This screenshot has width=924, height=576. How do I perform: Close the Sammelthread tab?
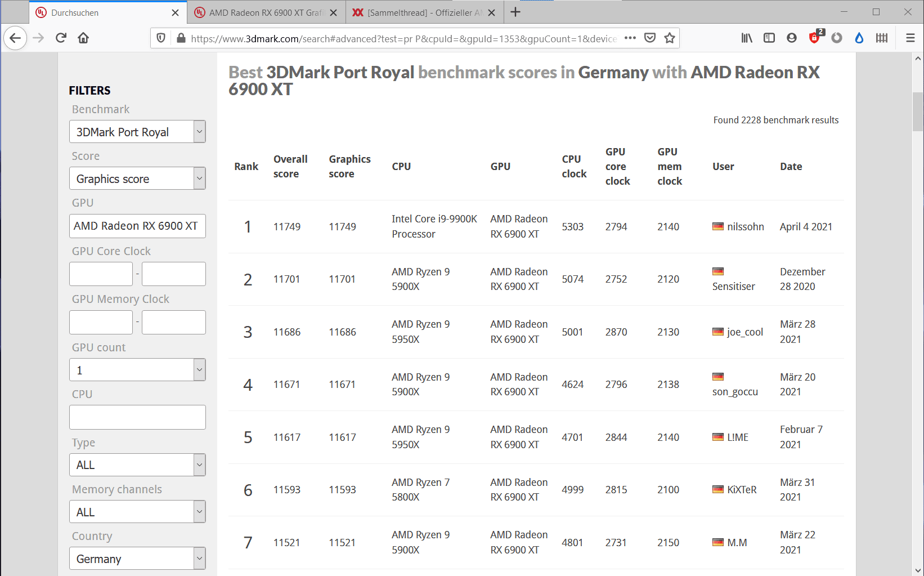[492, 12]
